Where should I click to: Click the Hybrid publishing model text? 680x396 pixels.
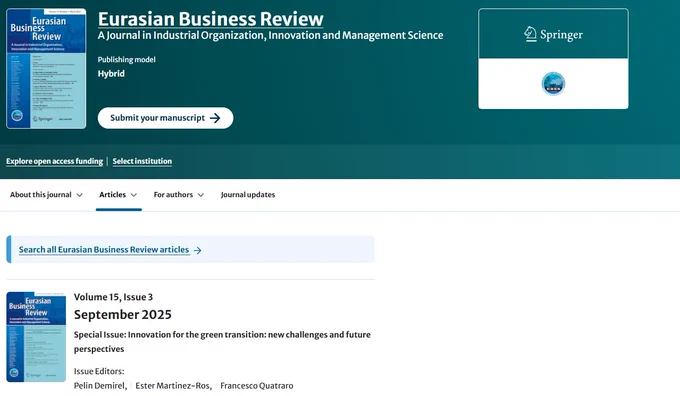click(x=111, y=74)
